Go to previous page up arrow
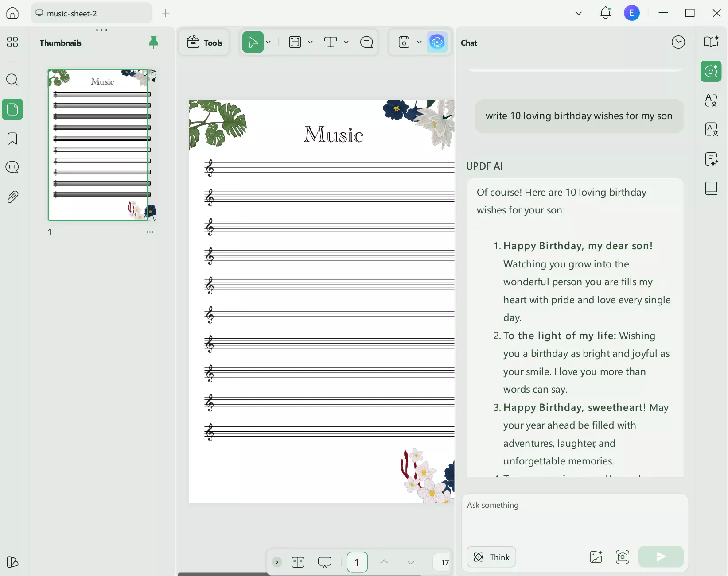This screenshot has height=576, width=728. pos(384,562)
